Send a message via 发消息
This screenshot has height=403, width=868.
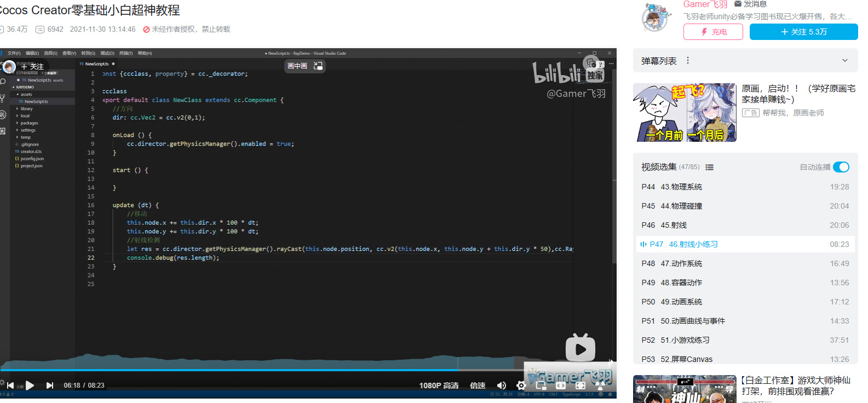point(751,4)
